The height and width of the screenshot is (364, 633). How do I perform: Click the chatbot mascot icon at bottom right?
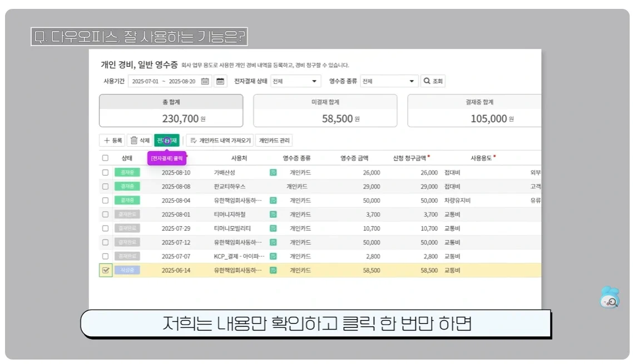610,297
